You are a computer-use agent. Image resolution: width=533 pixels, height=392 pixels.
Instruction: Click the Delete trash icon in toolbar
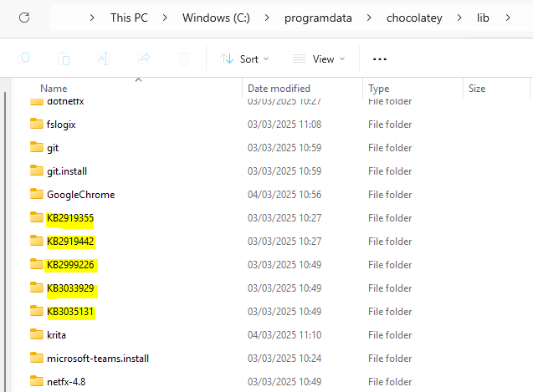184,59
